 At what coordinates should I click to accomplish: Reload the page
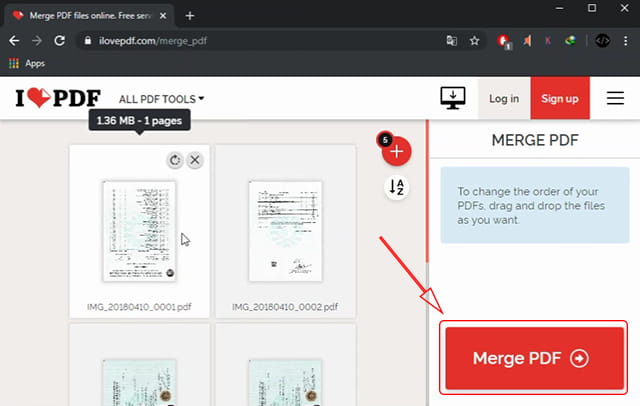60,41
